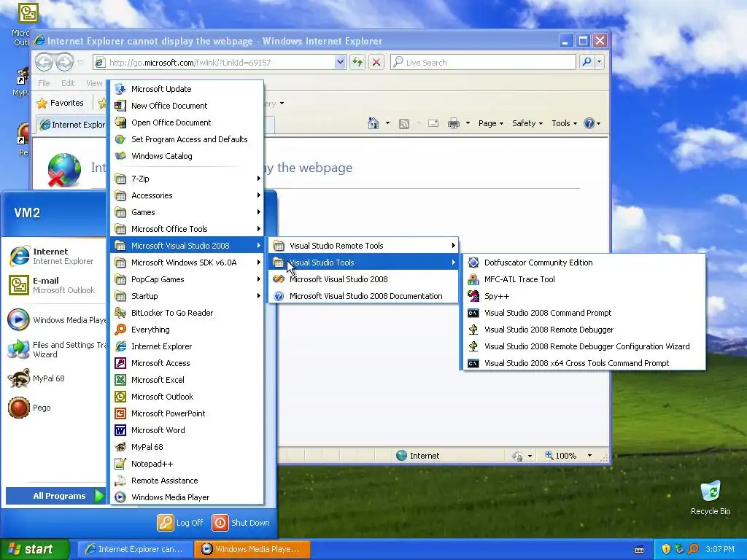Open the IE Page menu
The image size is (747, 560).
pos(491,123)
